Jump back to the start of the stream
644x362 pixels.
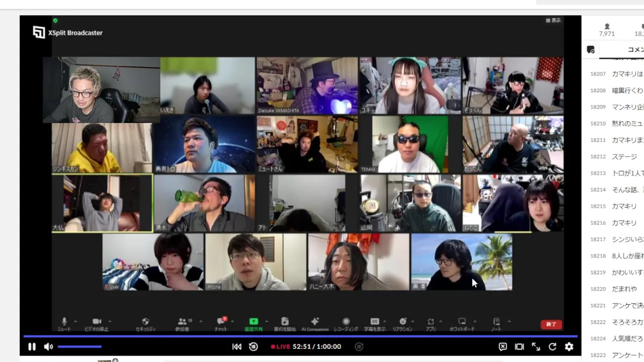[x=236, y=346]
